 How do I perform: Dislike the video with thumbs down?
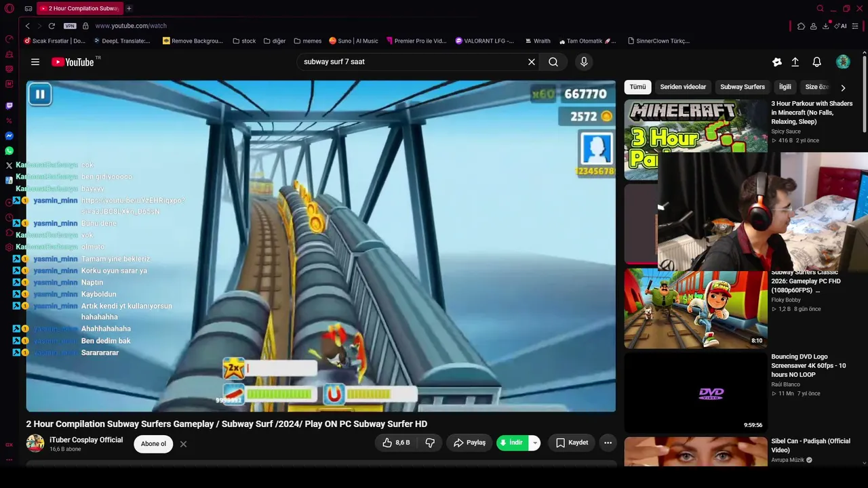tap(430, 443)
